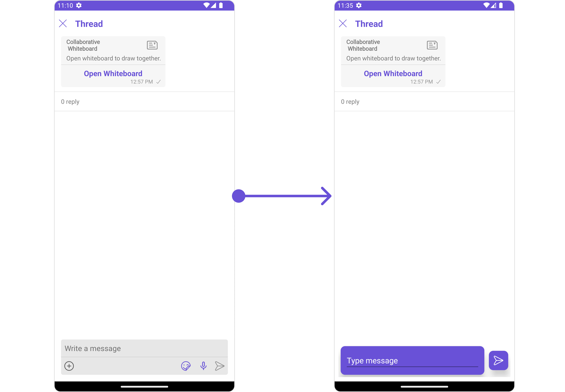This screenshot has width=565, height=392.
Task: Open Whiteboard link in the left thread
Action: click(x=113, y=73)
